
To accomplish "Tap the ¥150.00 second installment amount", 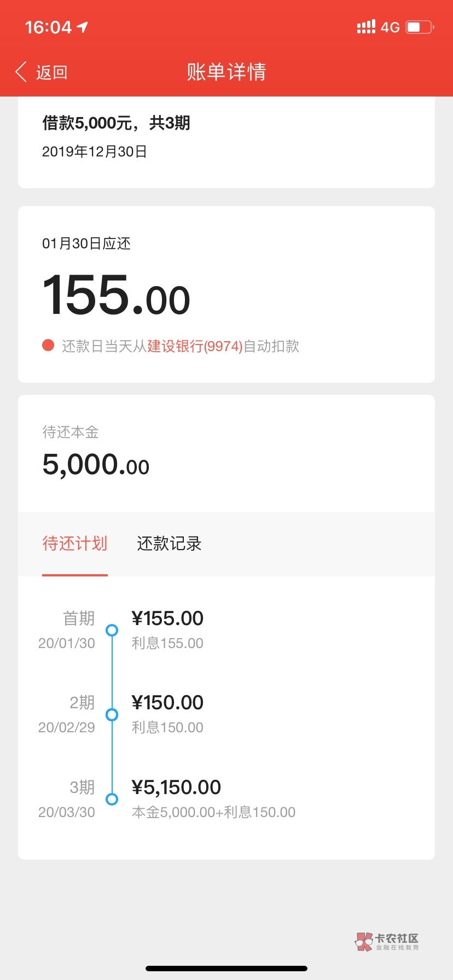I will point(167,703).
